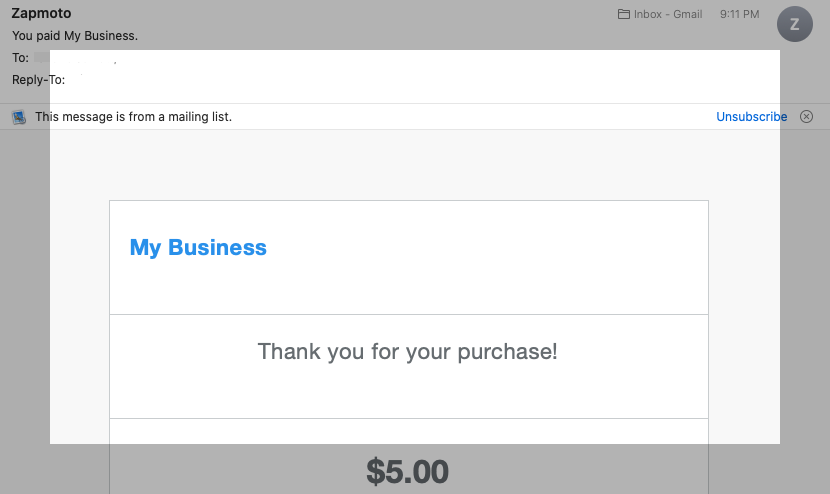Dismiss the mailing list banner
Image resolution: width=830 pixels, height=494 pixels.
(x=807, y=117)
